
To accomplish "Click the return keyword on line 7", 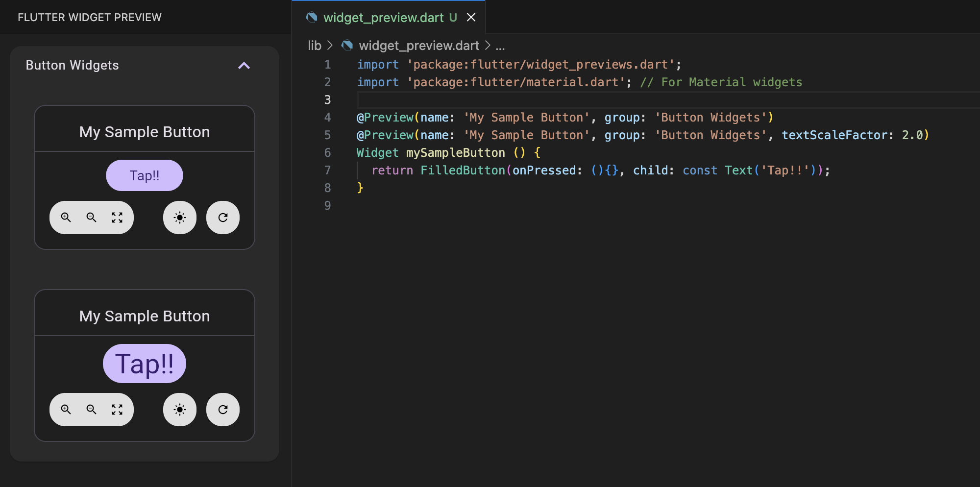I will pos(392,170).
